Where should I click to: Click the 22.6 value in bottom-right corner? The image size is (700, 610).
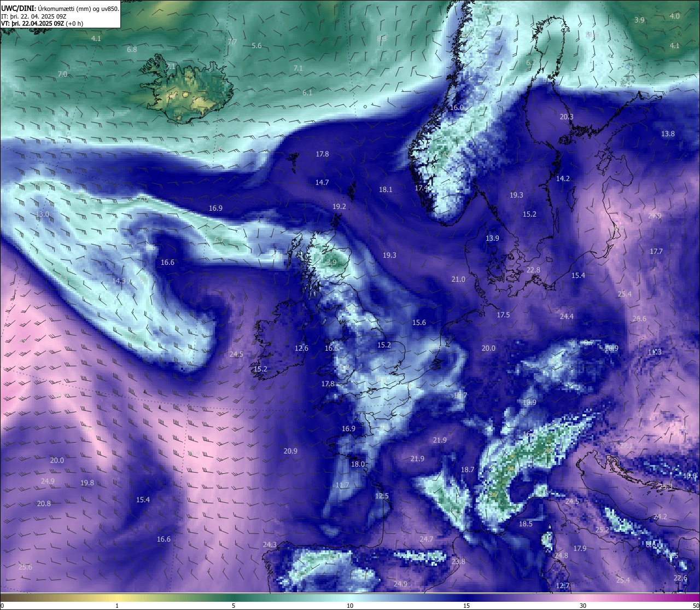[x=680, y=578]
